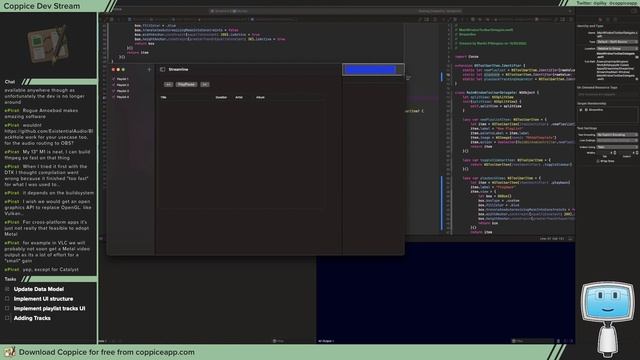Click the plus button in Streamline sidebar
Screen dimensions: 640x360
[x=149, y=70]
